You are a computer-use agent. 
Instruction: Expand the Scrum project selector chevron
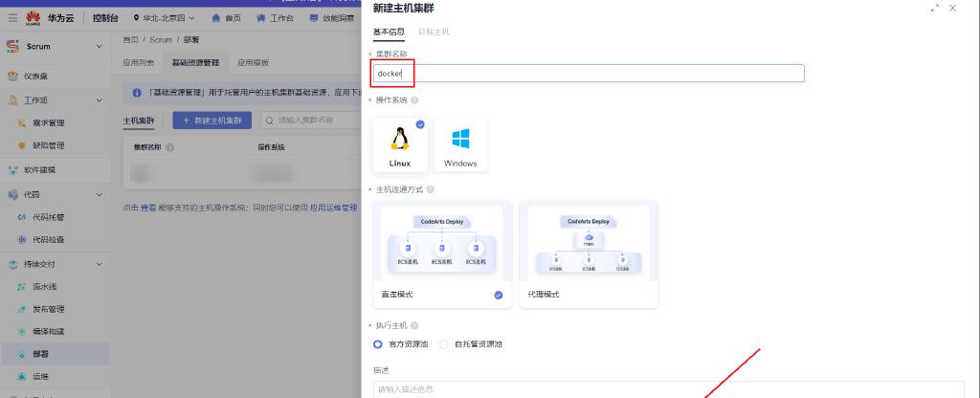click(99, 46)
